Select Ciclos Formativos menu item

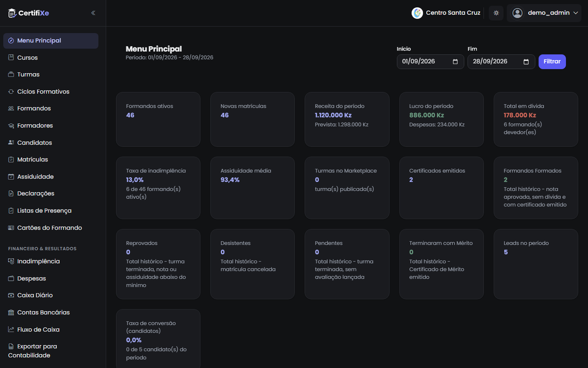pos(51,92)
